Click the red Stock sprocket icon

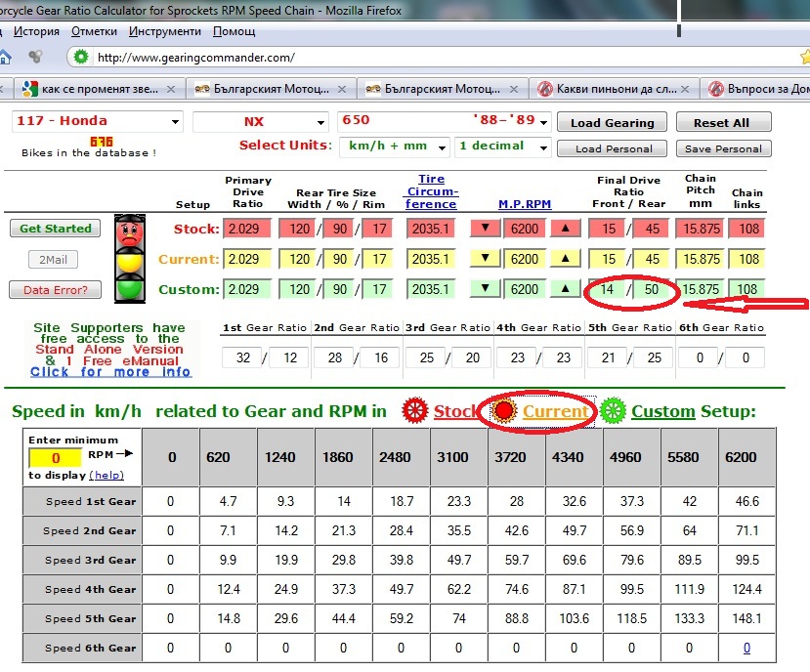[416, 411]
